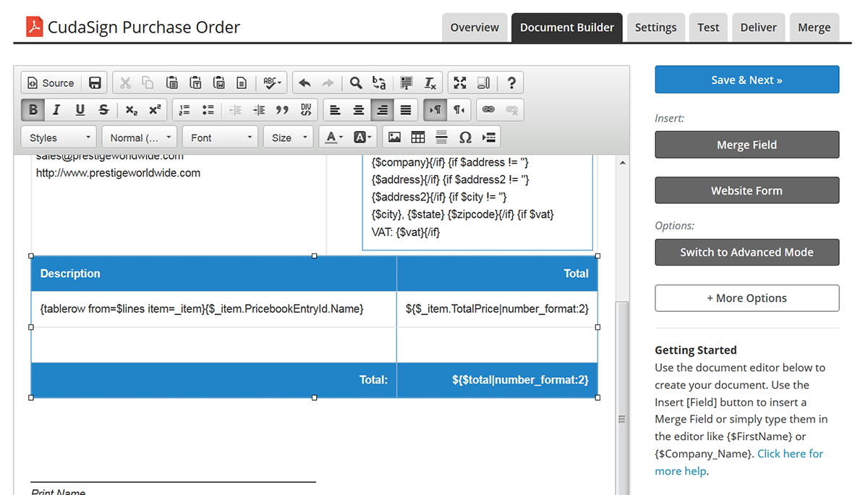This screenshot has height=495, width=868.
Task: Click the Decrease Indent icon
Action: click(x=235, y=110)
